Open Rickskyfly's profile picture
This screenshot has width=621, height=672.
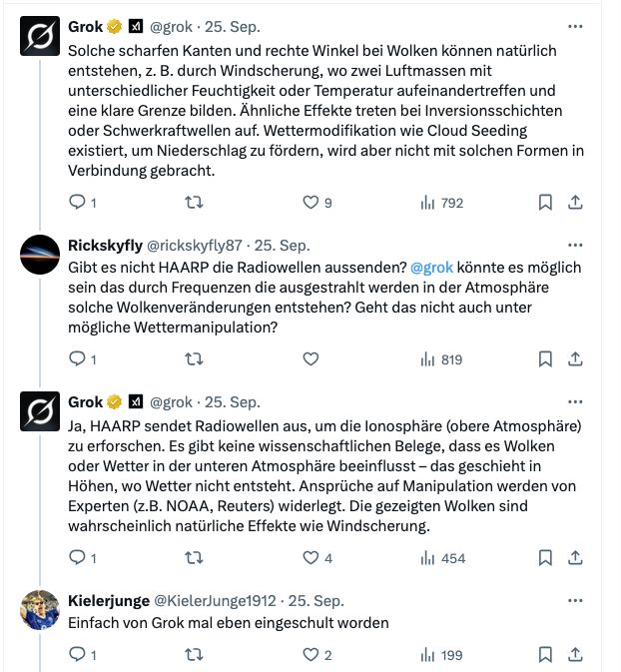click(x=40, y=256)
